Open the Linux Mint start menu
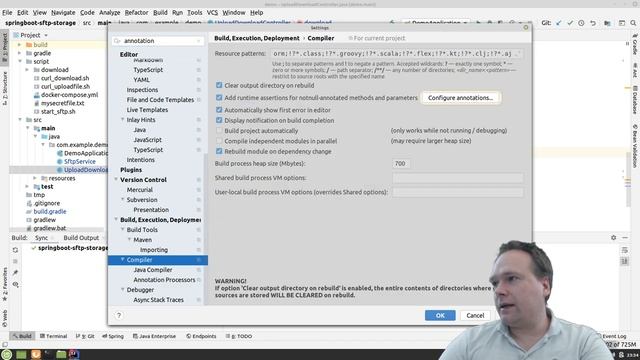 point(7,354)
